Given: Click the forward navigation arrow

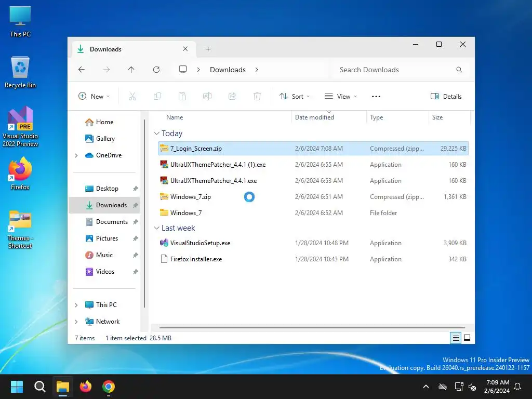Looking at the screenshot, I should pos(106,70).
